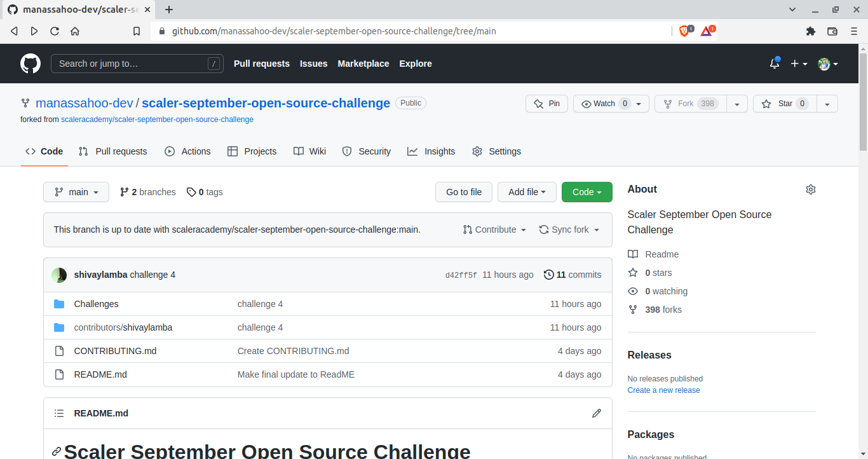Open the green Code dropdown
Viewport: 868px width, 459px height.
pos(587,191)
